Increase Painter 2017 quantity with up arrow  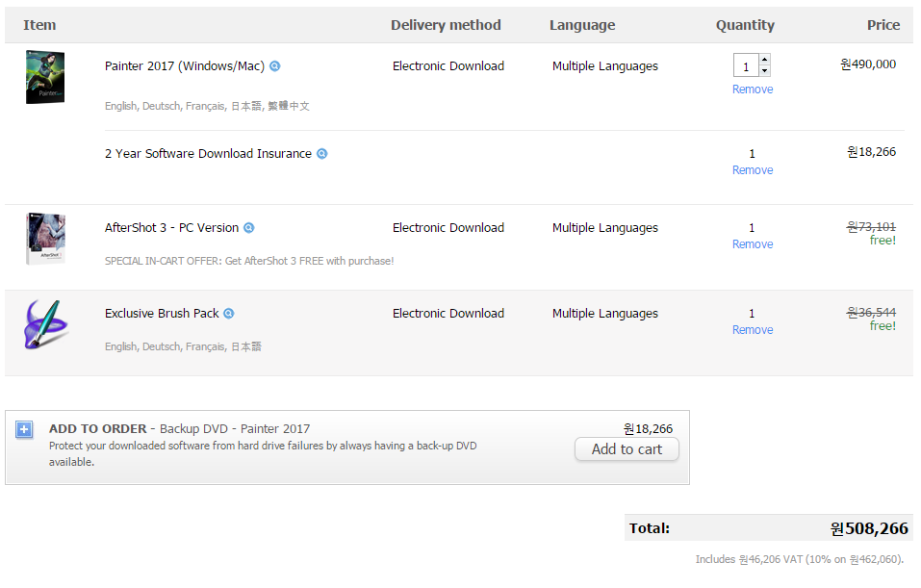pos(764,60)
